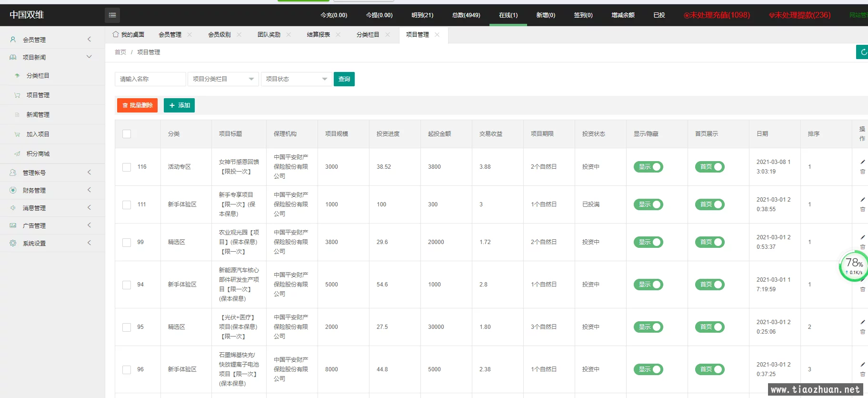Image resolution: width=868 pixels, height=398 pixels.
Task: Click the 积分商城 sidebar icon
Action: click(17, 153)
